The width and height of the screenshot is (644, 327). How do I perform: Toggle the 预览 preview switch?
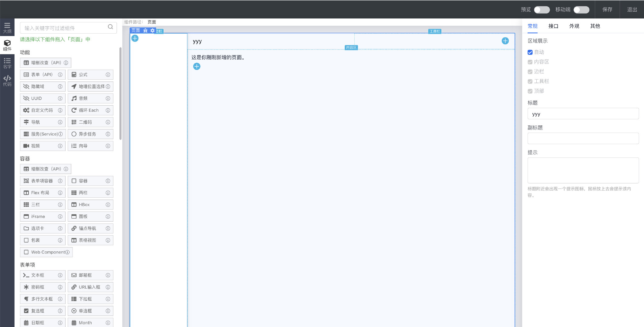[x=542, y=10]
